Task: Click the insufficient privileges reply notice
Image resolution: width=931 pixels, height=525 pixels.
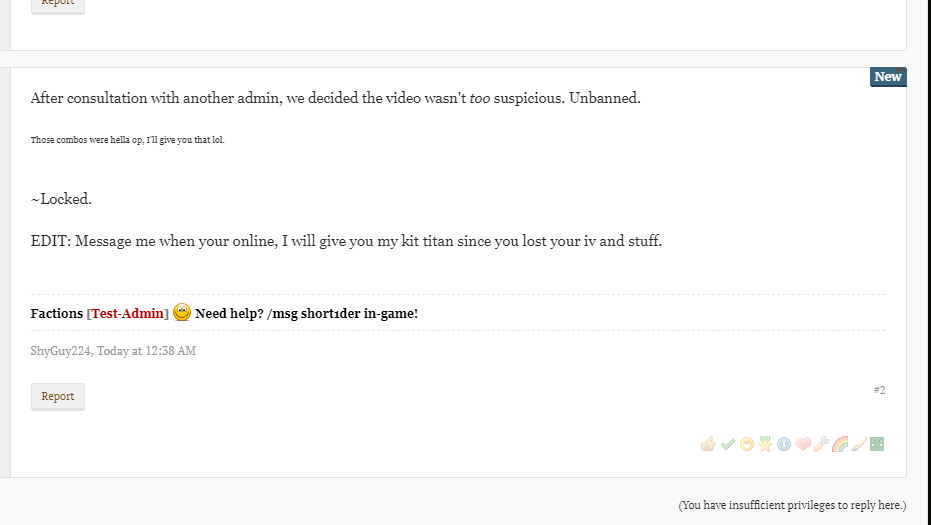Action: pos(792,505)
